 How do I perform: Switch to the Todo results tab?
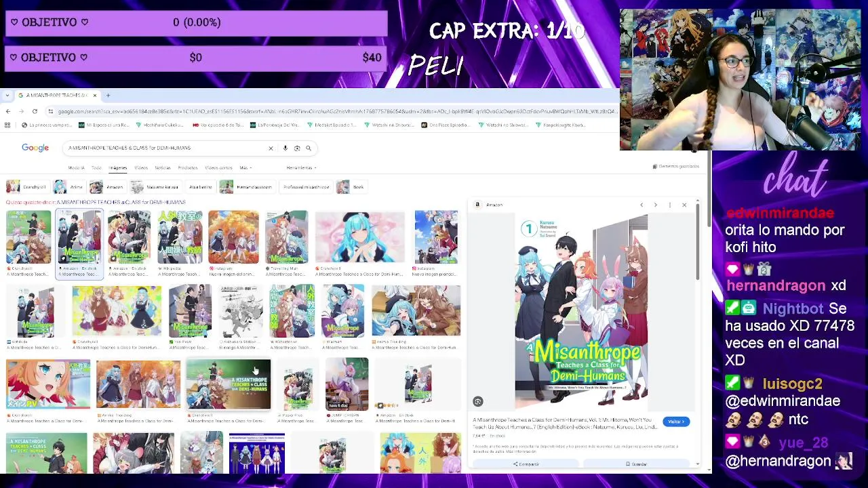pyautogui.click(x=96, y=167)
